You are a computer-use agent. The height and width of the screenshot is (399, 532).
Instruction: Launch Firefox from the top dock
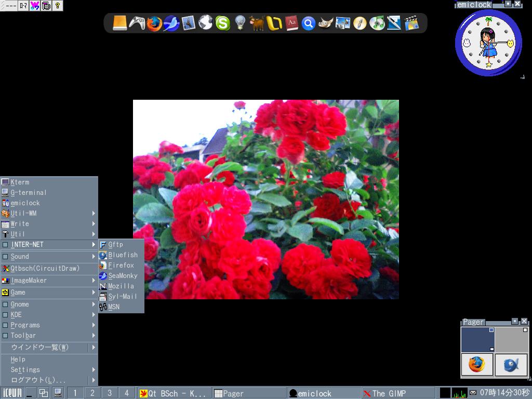coord(154,23)
